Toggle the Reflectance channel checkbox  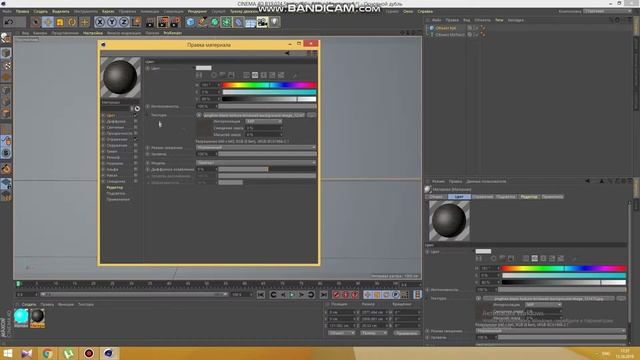pos(136,139)
